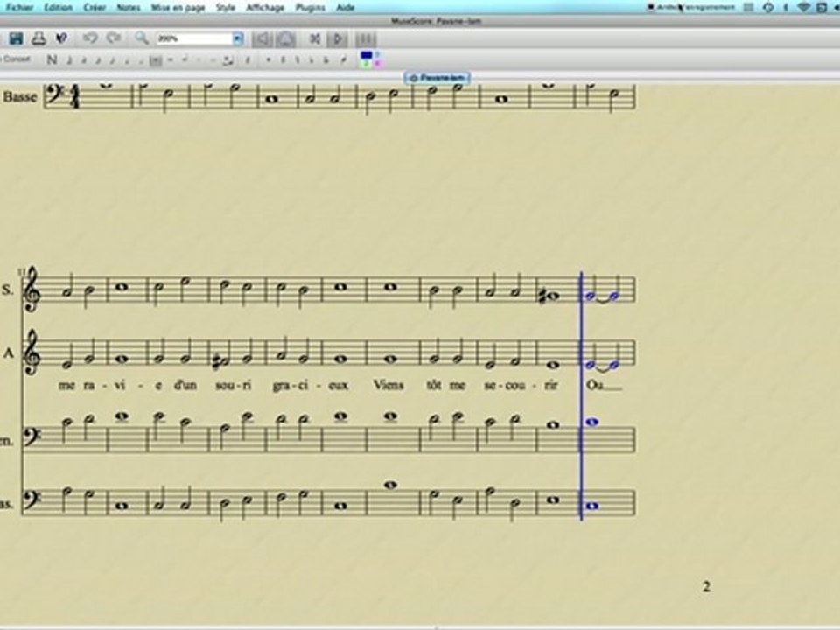Select the lyric syllable 'd'un'

185,385
